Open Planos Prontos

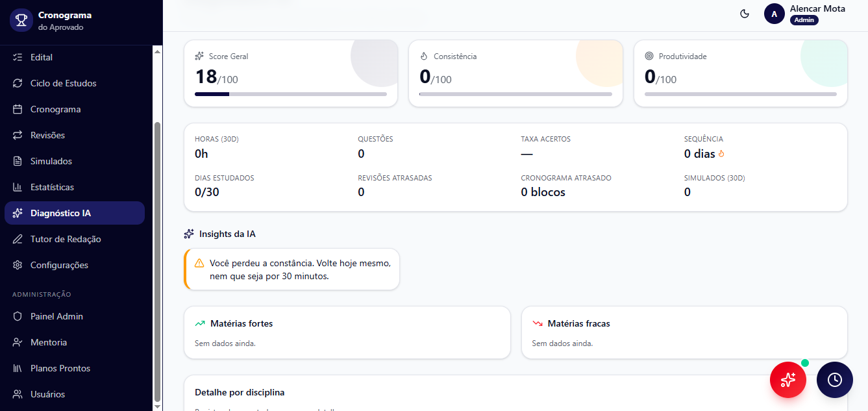(75, 368)
